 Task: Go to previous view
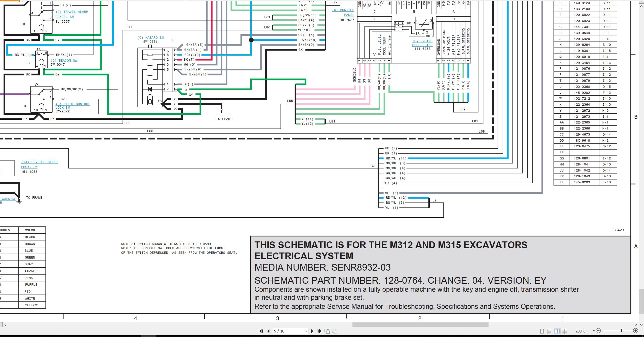327,331
